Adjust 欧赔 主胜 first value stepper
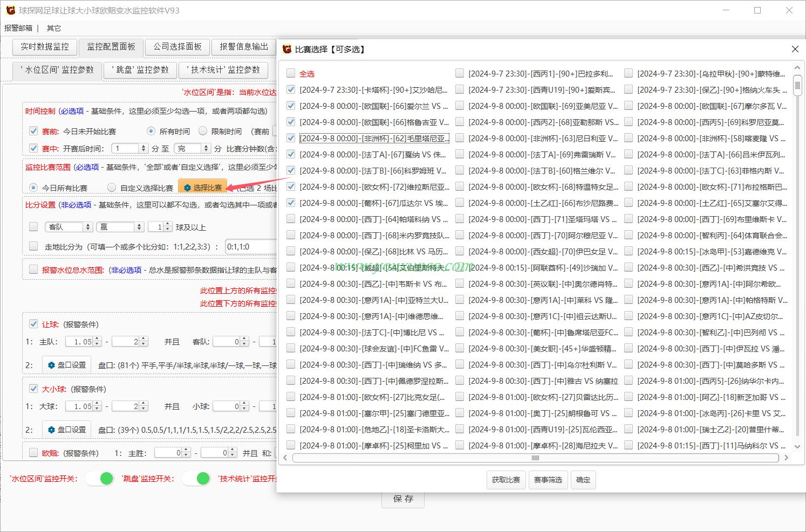This screenshot has width=806, height=532. tap(186, 453)
